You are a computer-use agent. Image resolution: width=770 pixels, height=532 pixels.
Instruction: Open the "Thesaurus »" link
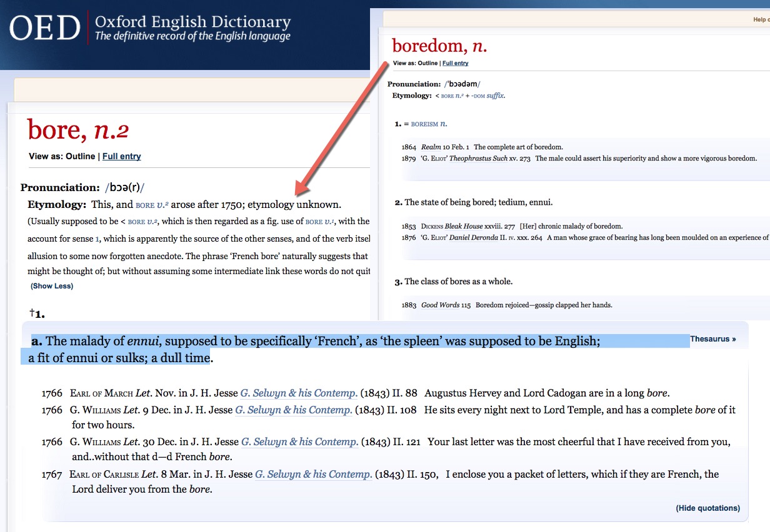click(713, 339)
